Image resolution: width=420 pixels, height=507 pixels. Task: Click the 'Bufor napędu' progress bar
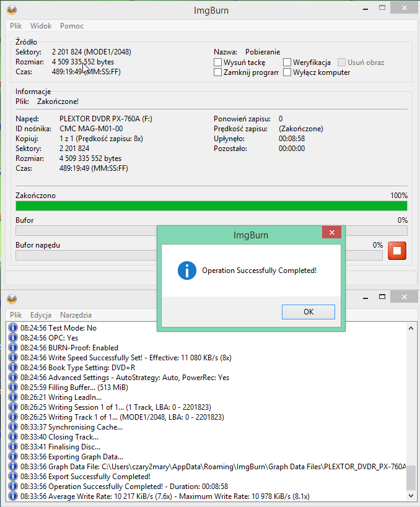(x=199, y=256)
